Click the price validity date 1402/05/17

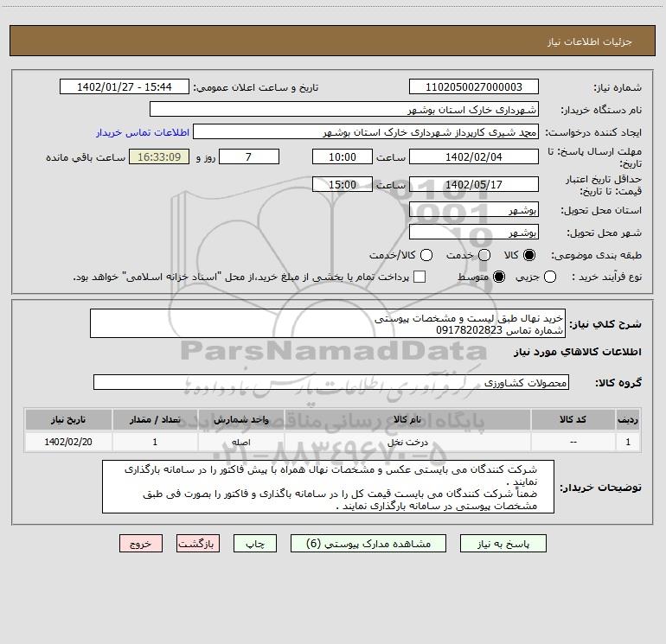pos(474,185)
